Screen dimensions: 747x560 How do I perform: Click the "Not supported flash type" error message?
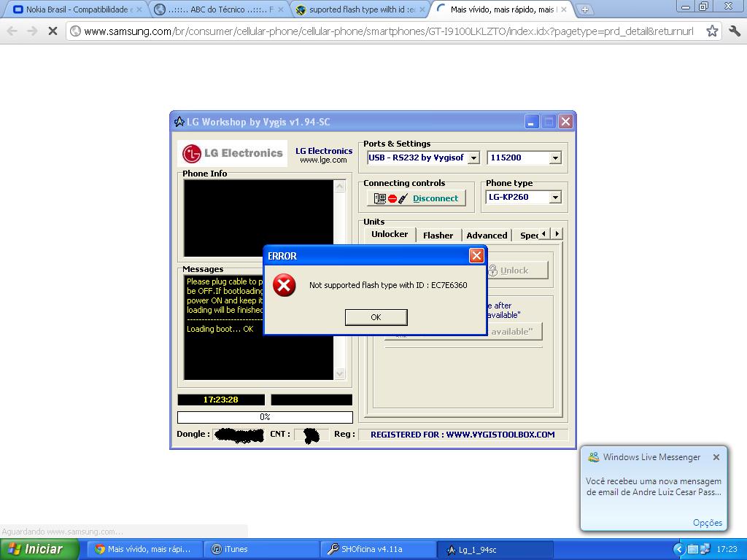[x=388, y=285]
